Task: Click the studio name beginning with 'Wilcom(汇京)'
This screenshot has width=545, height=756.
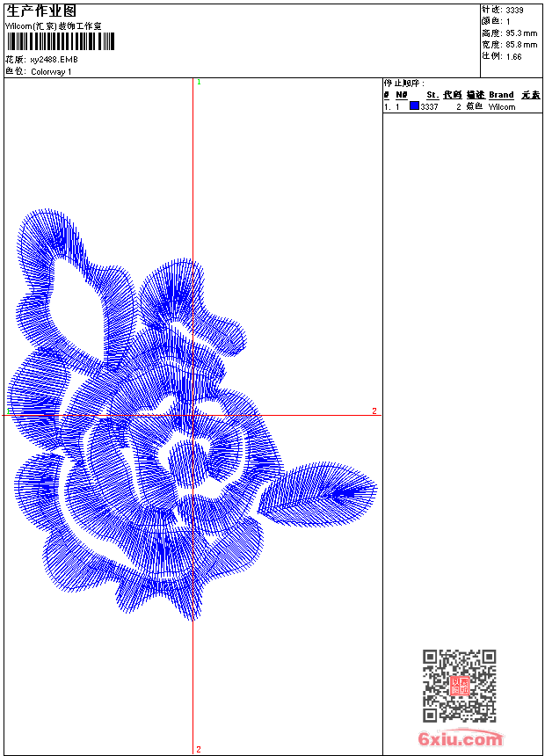Action: 53,26
